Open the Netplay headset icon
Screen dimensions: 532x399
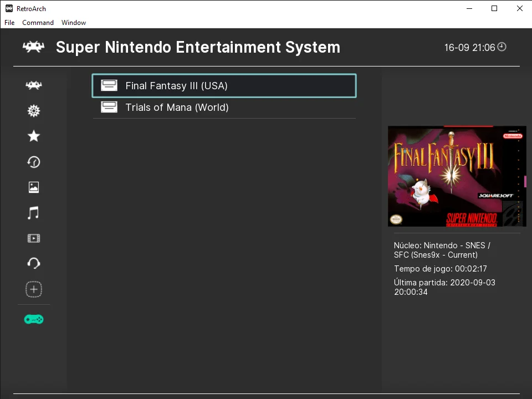34,263
